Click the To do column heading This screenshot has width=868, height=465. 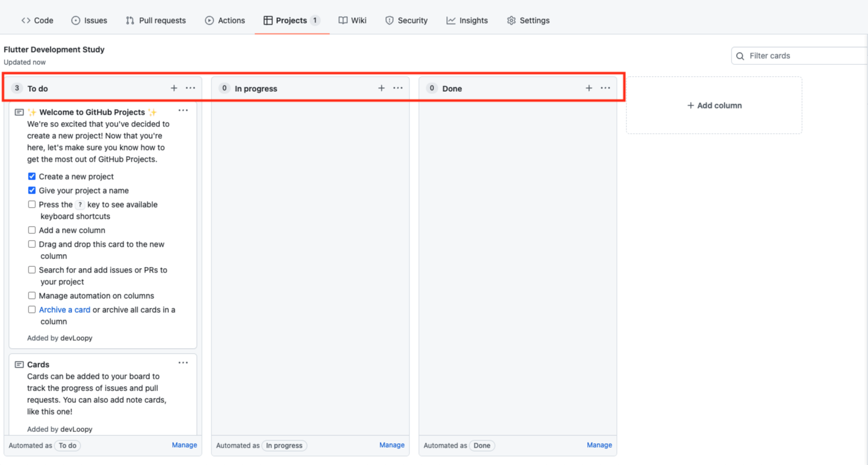click(x=37, y=88)
